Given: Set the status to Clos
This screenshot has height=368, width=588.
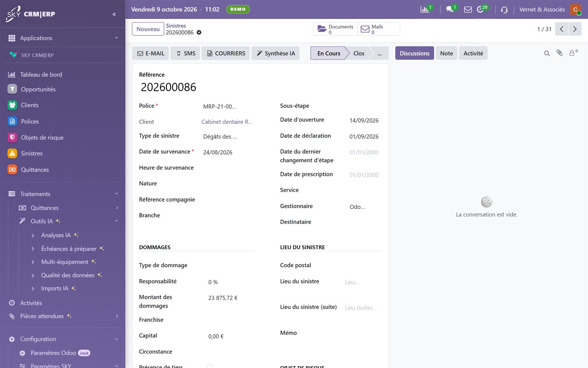Looking at the screenshot, I should [x=359, y=53].
